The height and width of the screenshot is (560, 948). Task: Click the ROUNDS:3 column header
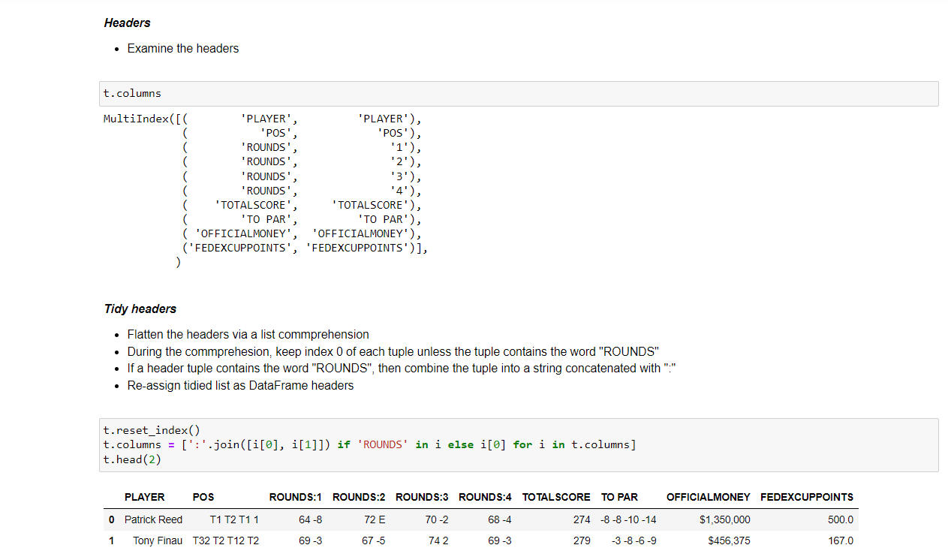[x=422, y=497]
